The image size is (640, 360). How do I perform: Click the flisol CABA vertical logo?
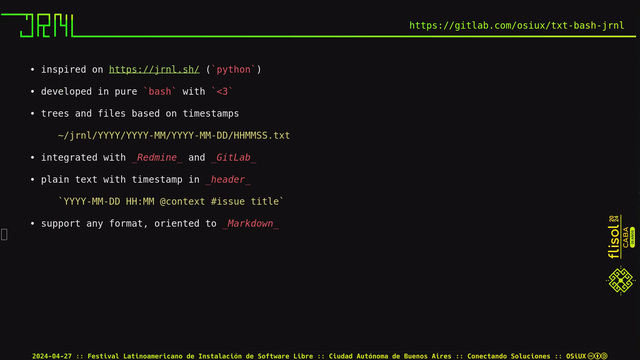point(620,237)
